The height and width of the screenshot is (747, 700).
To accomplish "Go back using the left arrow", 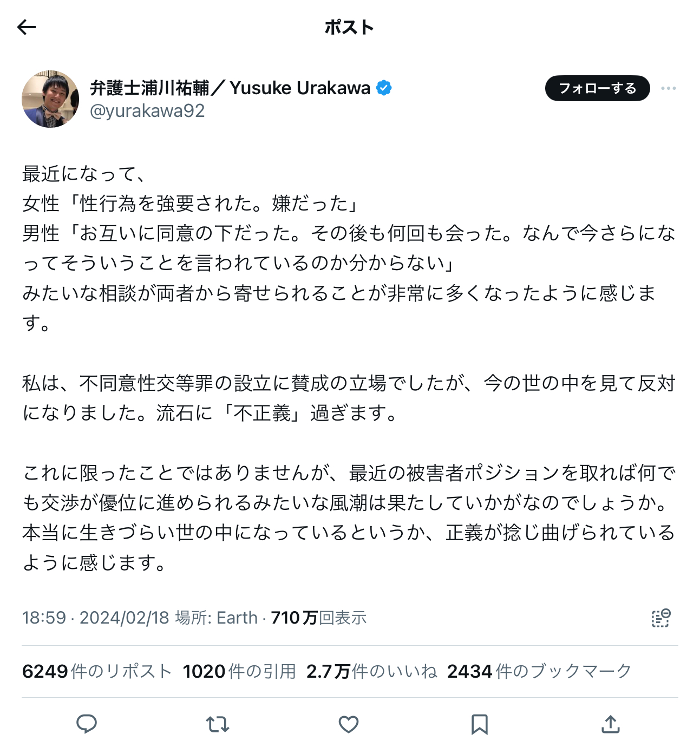I will 26,27.
